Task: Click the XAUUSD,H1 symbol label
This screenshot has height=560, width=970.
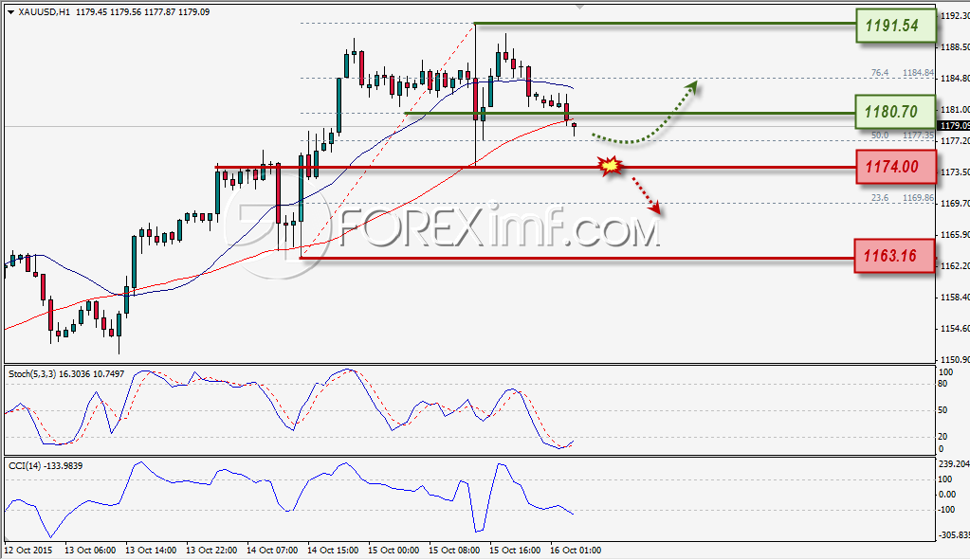Action: tap(44, 11)
